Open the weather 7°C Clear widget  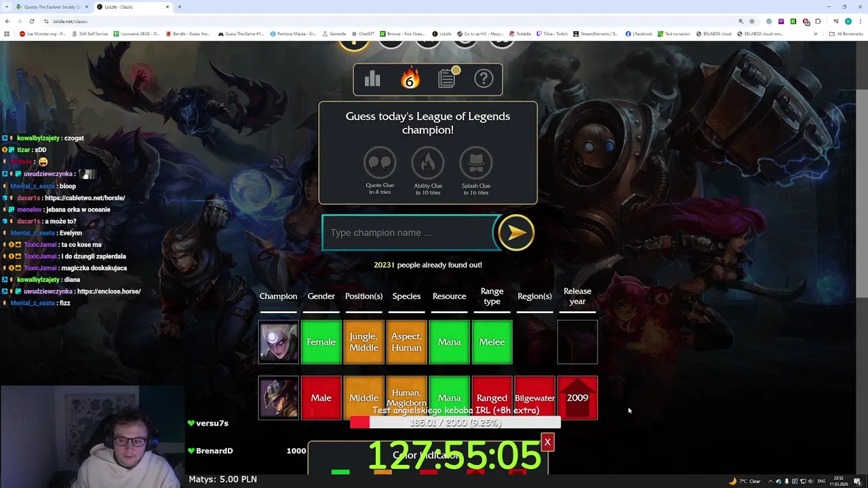(x=745, y=481)
